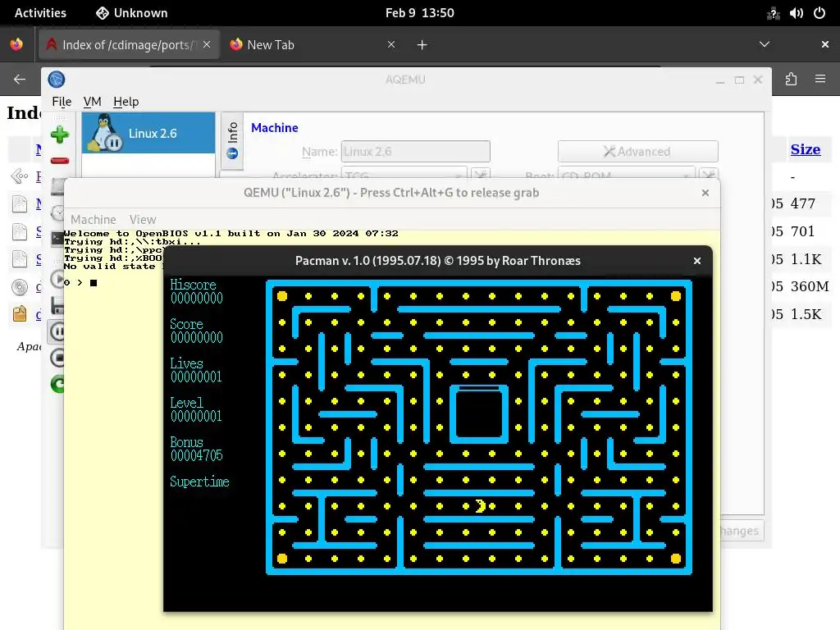The image size is (840, 630).
Task: Click the package archive icon in the file listing
Action: coord(20,314)
